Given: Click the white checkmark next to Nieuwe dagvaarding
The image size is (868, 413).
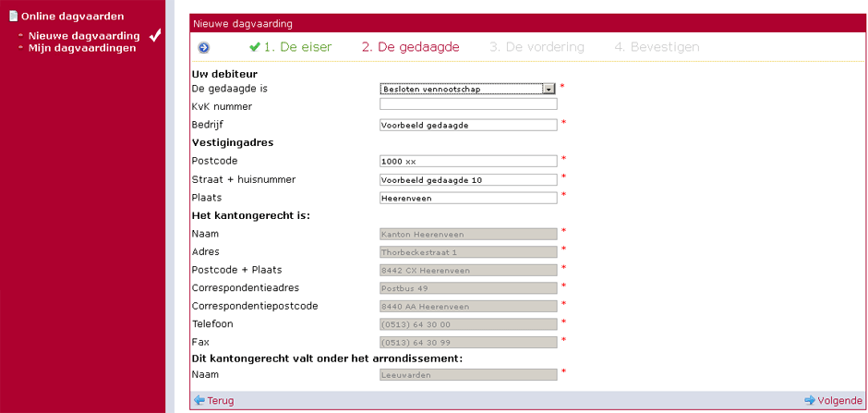Looking at the screenshot, I should (x=155, y=35).
